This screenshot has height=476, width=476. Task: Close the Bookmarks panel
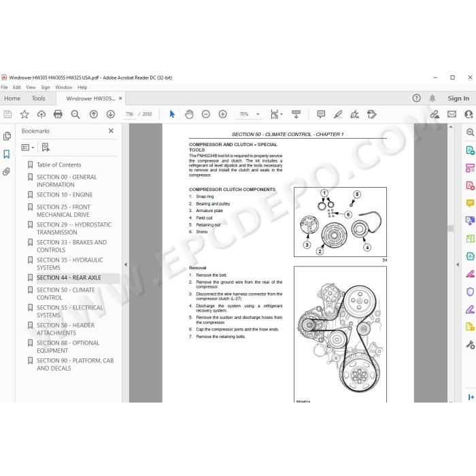[x=111, y=131]
